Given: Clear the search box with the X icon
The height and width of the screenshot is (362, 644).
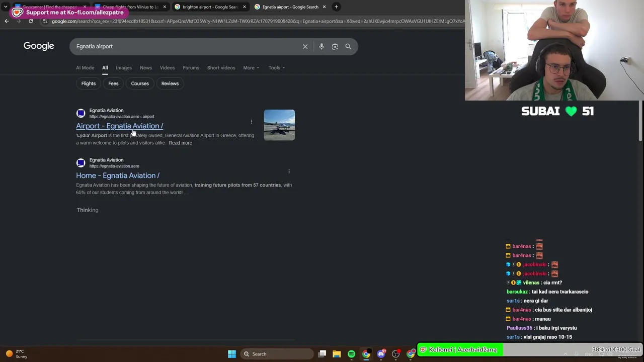Looking at the screenshot, I should (x=305, y=46).
